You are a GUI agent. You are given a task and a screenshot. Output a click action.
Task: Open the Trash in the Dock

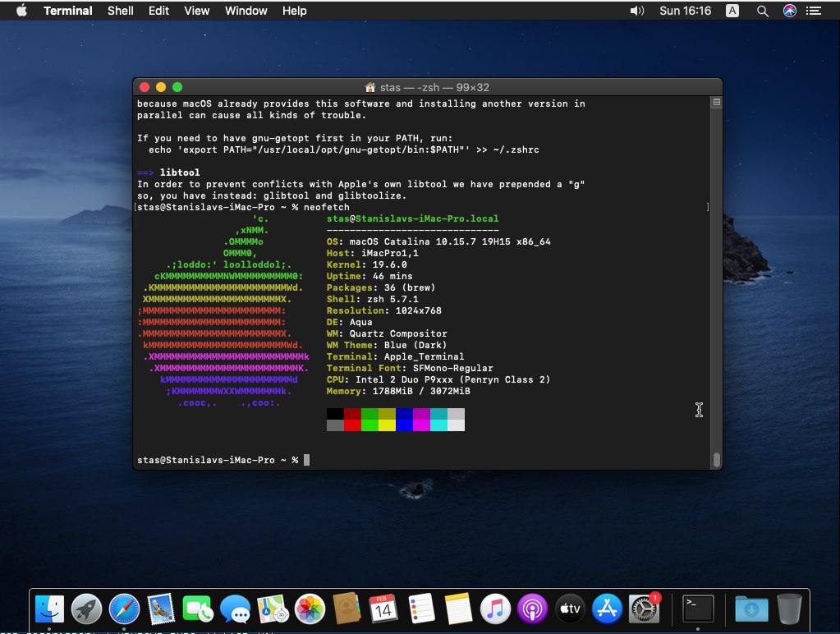(789, 609)
